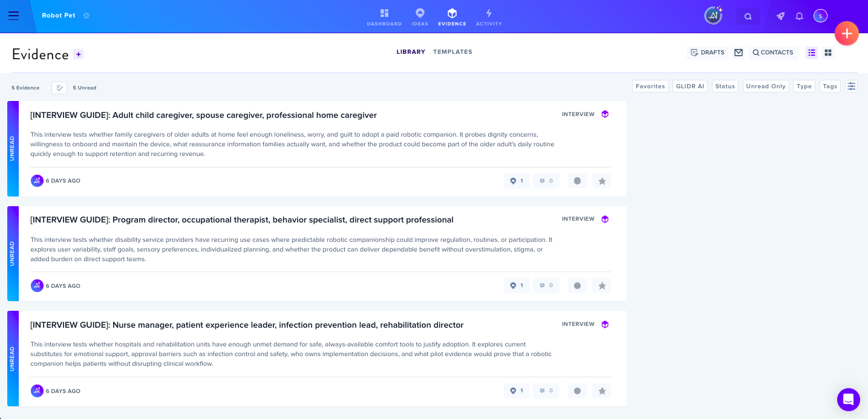Favorite the Nurse manager interview guide star

tap(602, 391)
